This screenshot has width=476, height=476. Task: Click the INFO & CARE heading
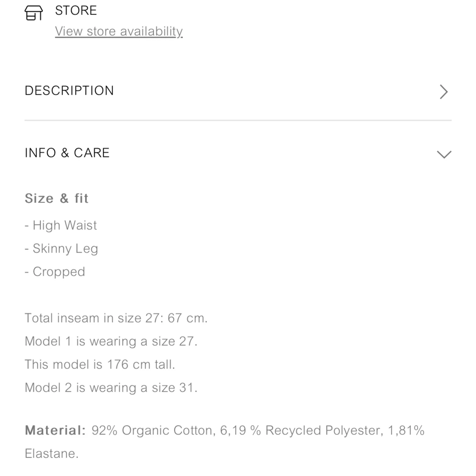point(67,153)
